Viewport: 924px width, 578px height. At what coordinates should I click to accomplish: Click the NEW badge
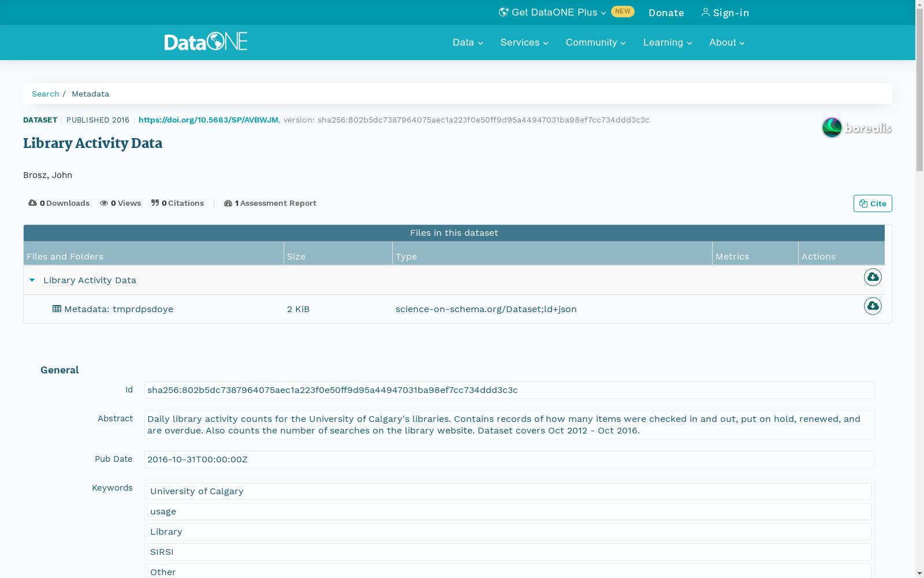point(623,12)
